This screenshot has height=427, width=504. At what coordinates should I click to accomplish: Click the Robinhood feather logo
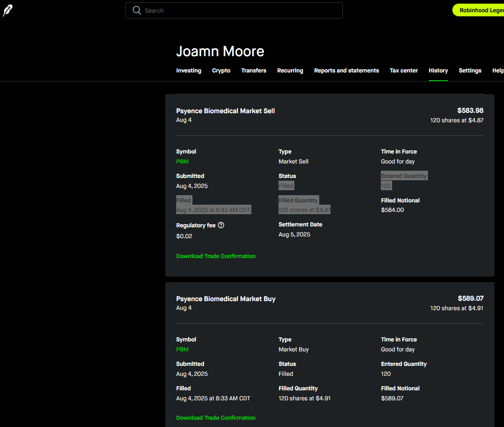8,11
